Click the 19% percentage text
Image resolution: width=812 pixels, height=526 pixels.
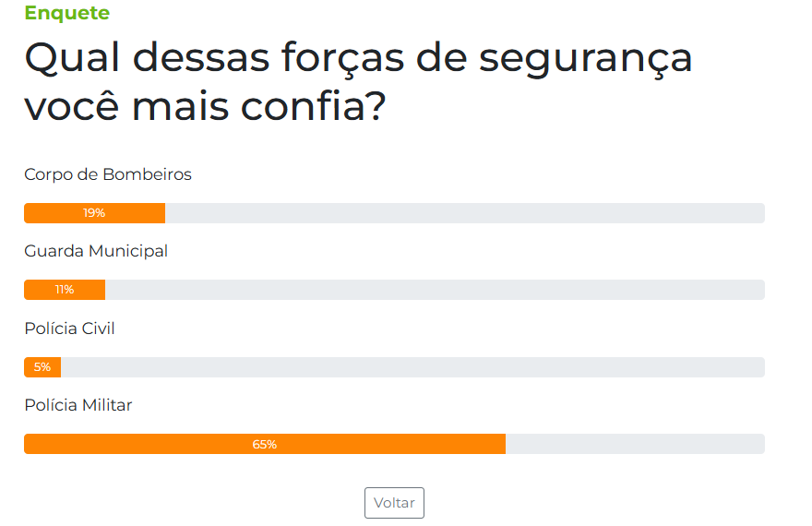[x=94, y=213]
